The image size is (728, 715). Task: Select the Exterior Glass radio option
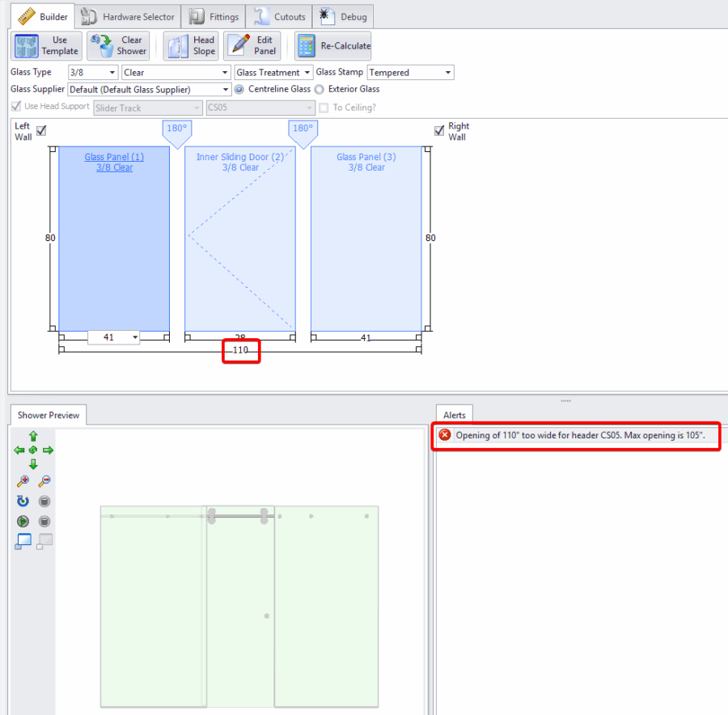pos(320,89)
